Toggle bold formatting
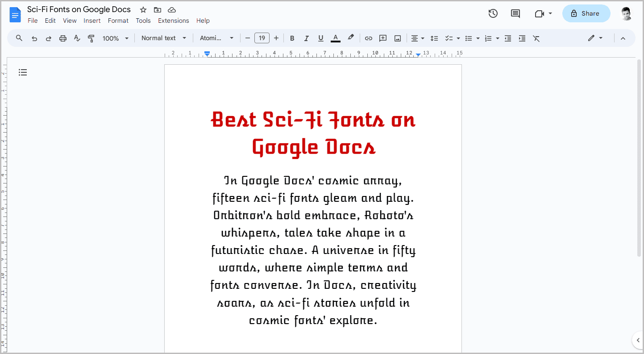 (292, 38)
